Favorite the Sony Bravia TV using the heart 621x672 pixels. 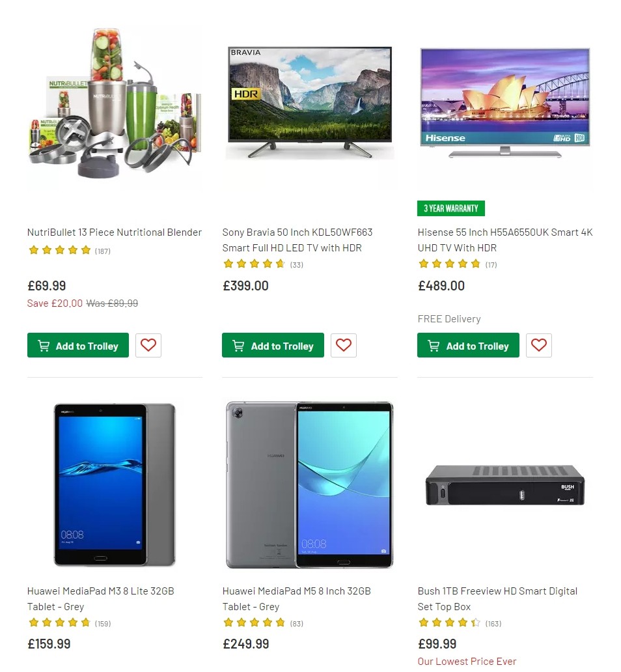pyautogui.click(x=343, y=345)
